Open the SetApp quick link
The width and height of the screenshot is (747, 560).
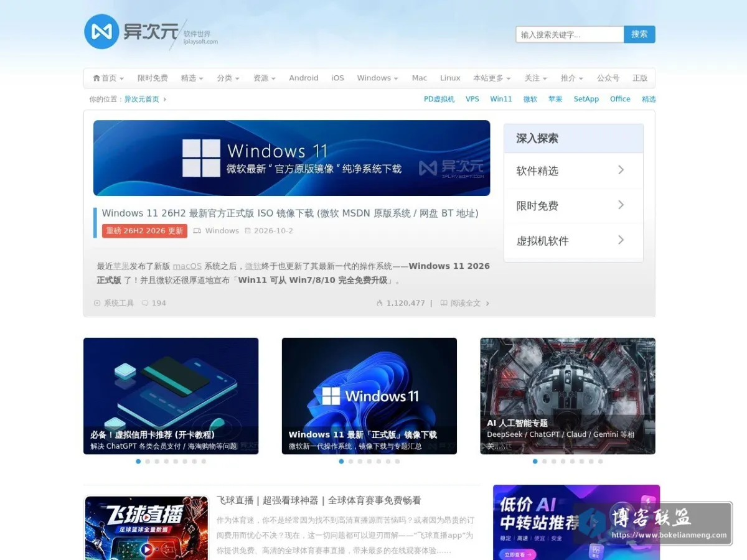(586, 99)
